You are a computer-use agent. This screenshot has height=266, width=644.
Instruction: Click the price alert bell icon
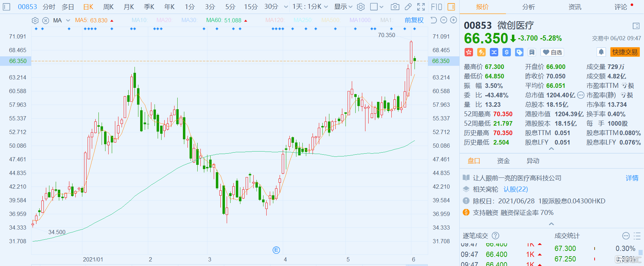601,52
